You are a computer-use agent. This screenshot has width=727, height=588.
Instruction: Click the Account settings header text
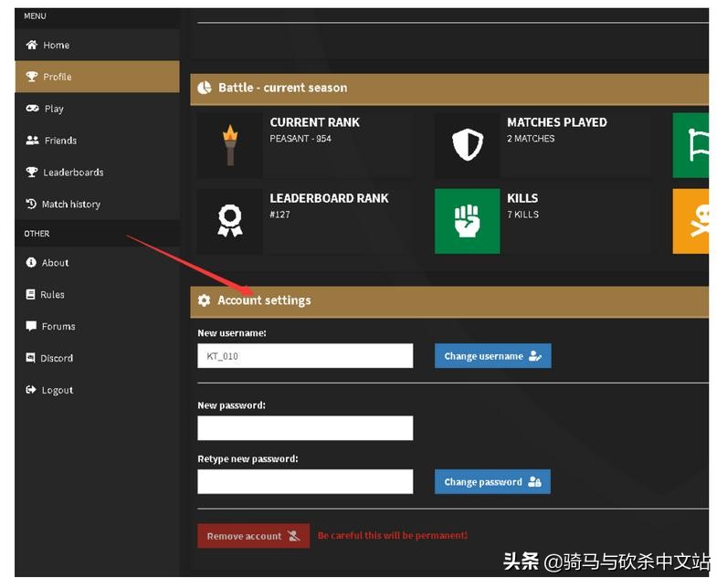pos(264,300)
